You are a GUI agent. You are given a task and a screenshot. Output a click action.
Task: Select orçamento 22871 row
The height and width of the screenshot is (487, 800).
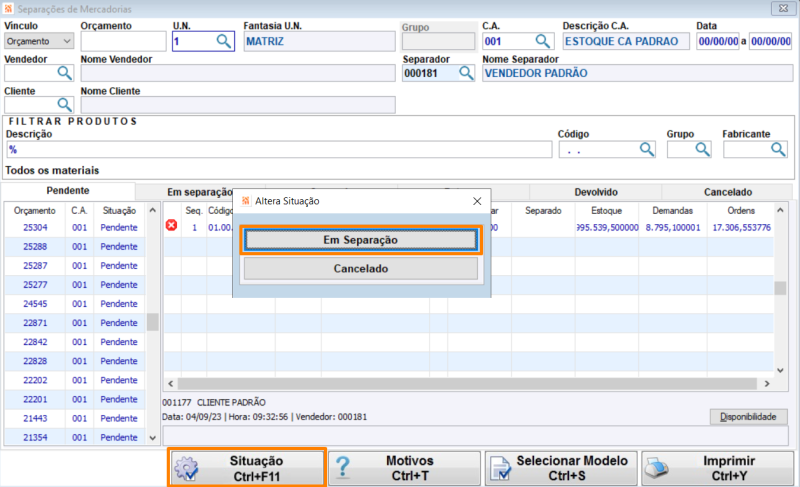click(x=75, y=323)
